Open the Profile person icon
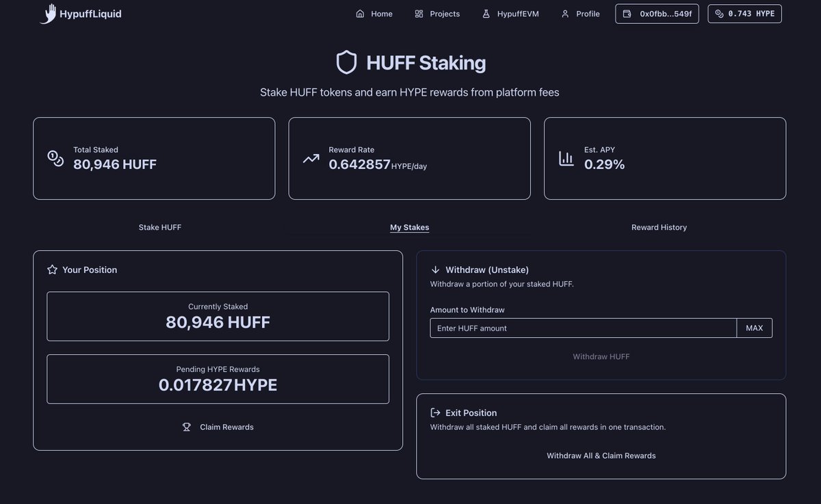The height and width of the screenshot is (504, 821). (x=564, y=13)
